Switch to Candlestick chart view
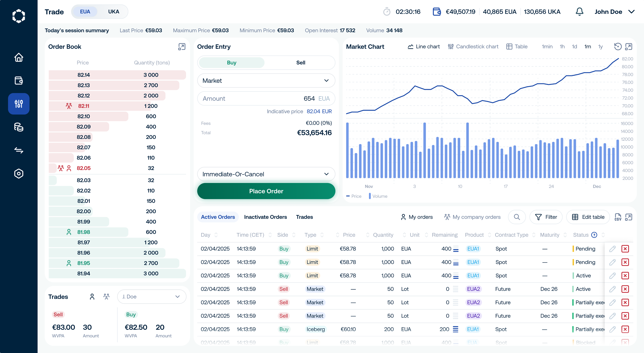 point(473,47)
